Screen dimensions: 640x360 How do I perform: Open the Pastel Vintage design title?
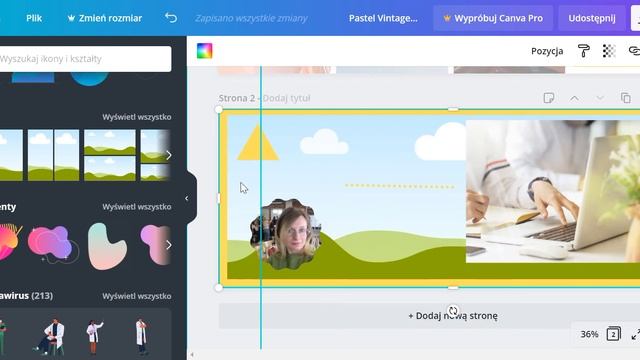coord(383,18)
